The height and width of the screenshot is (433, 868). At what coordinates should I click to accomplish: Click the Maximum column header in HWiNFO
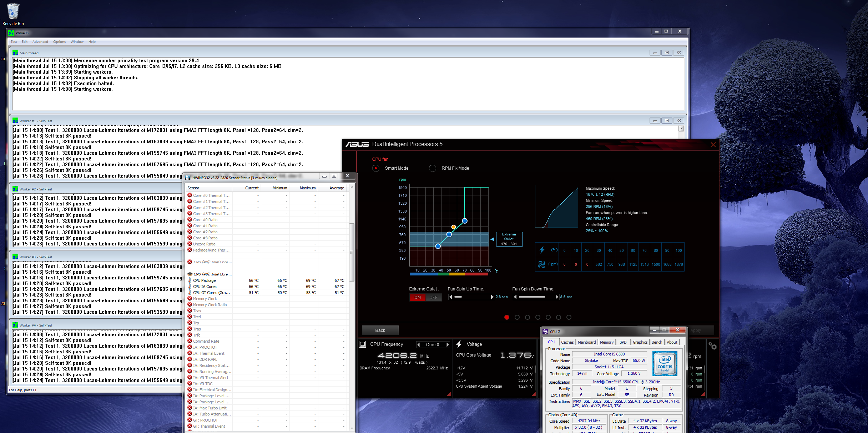click(304, 188)
